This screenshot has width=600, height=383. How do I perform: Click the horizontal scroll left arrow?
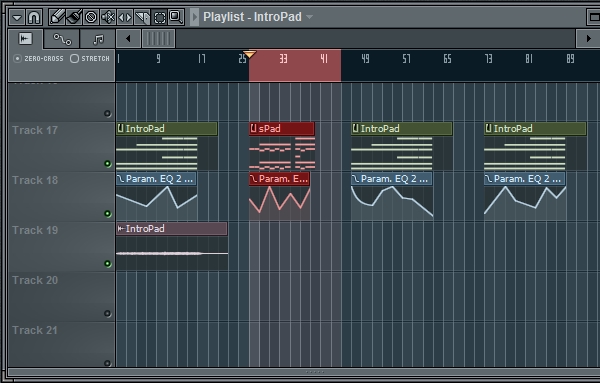(128, 39)
